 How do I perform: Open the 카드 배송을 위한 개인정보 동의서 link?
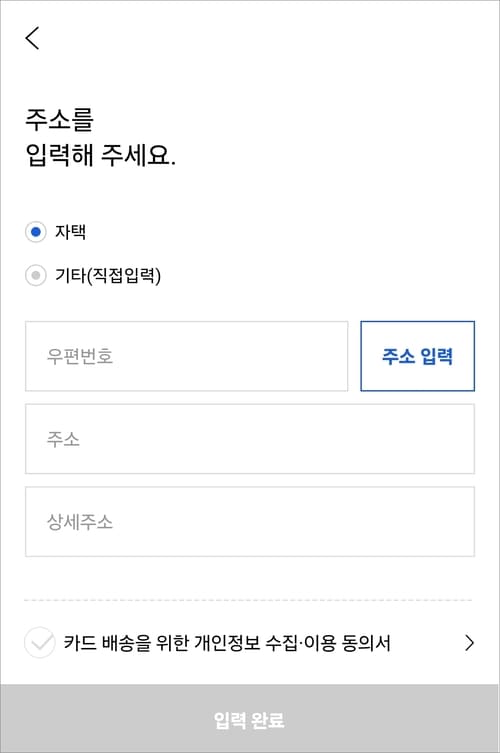[x=227, y=643]
